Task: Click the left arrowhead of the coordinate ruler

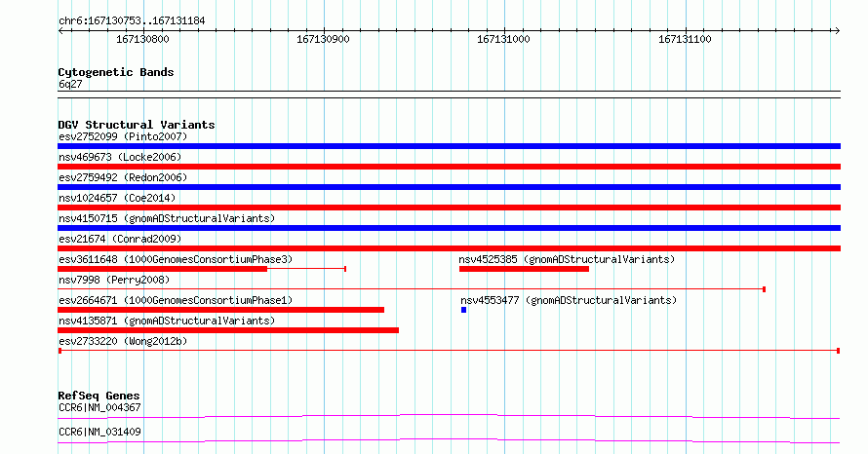Action: (x=60, y=31)
